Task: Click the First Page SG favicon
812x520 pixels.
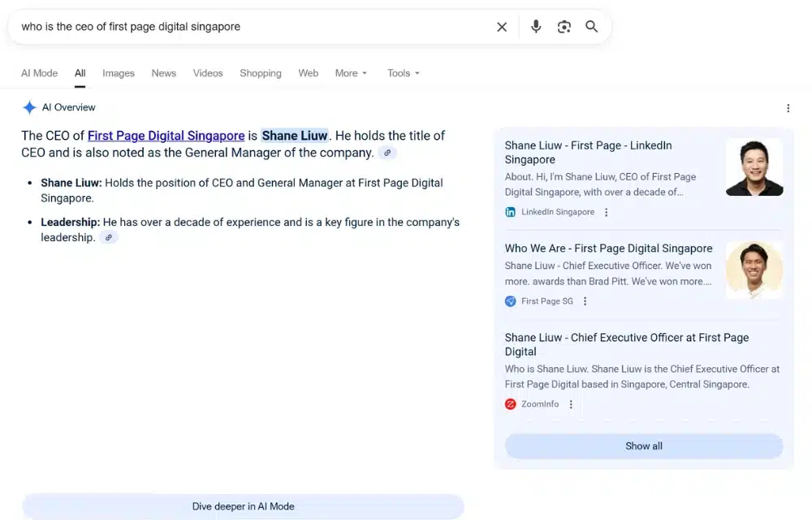Action: [x=510, y=301]
